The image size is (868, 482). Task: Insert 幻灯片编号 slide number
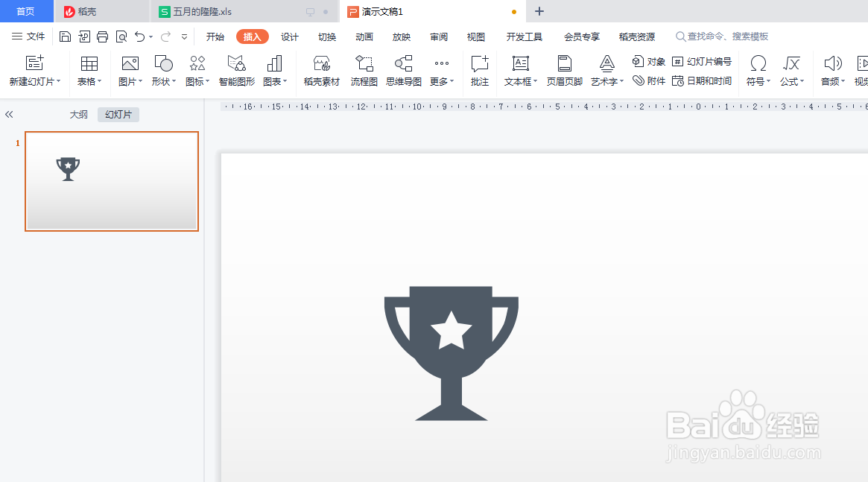click(x=702, y=61)
